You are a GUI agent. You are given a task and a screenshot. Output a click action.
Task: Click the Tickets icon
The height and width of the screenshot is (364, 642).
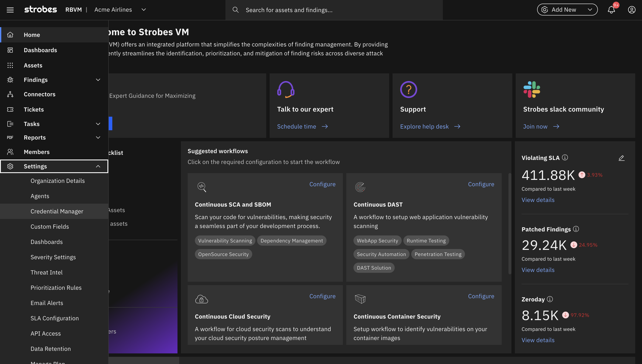coord(10,109)
